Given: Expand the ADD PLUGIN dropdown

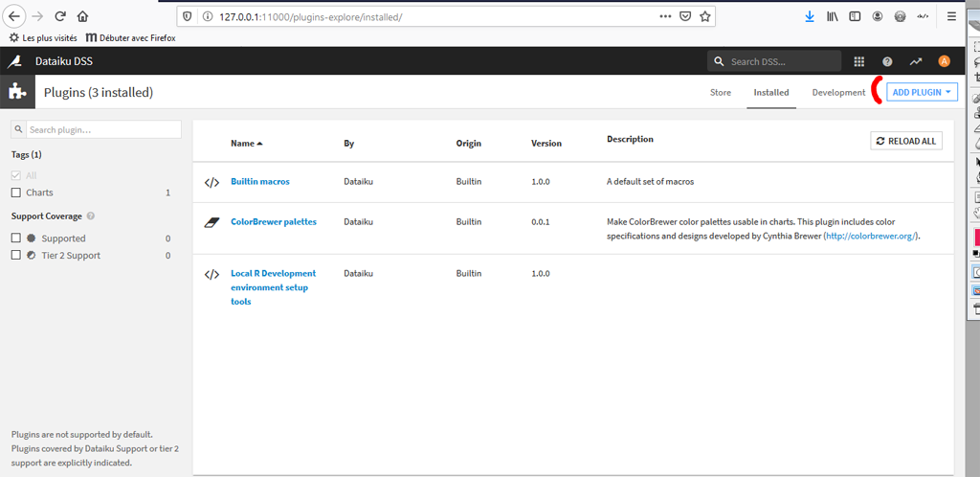Looking at the screenshot, I should tap(922, 92).
